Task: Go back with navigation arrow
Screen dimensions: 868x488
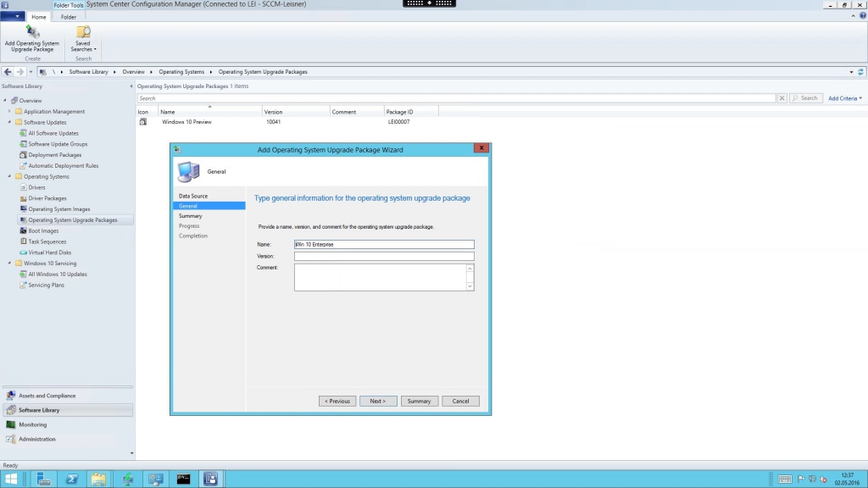Action: 8,72
